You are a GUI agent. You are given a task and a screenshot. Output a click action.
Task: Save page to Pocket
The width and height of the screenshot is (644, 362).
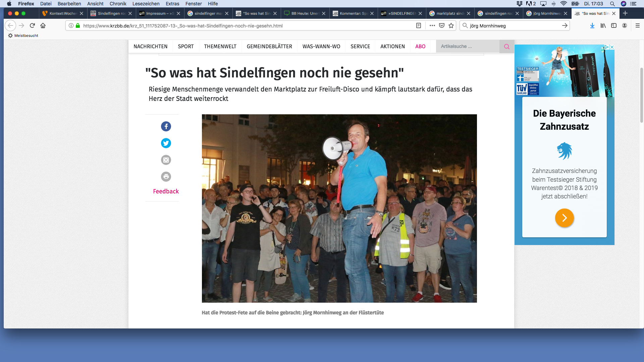pos(442,25)
